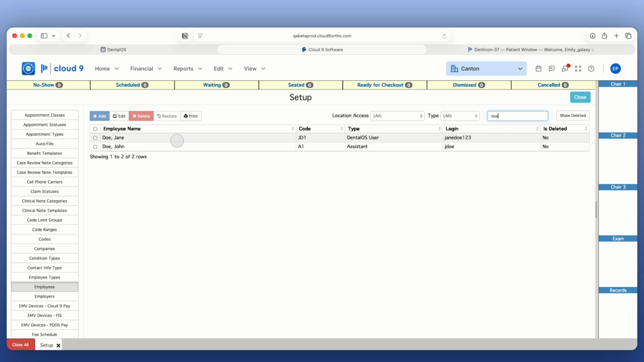The image size is (644, 362).
Task: Open the Reports menu dropdown
Action: (x=188, y=68)
